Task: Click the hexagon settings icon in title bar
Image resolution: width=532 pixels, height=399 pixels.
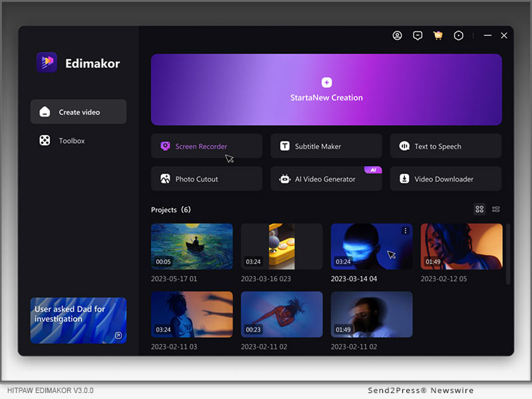Action: (x=458, y=36)
